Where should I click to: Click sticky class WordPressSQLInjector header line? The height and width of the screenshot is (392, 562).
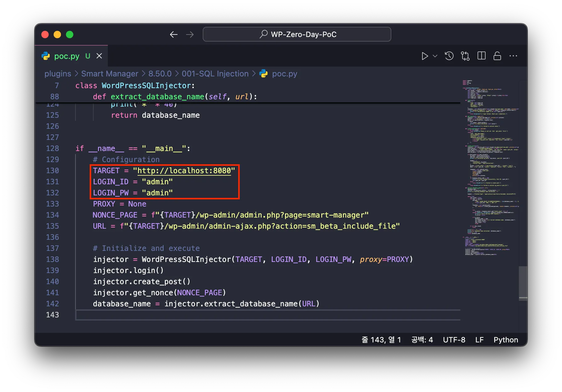click(x=135, y=86)
